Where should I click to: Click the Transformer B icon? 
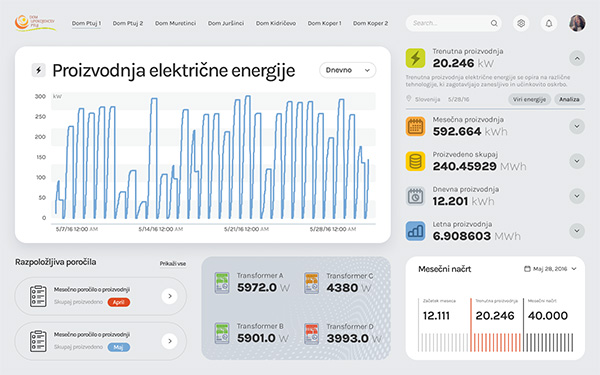(222, 333)
